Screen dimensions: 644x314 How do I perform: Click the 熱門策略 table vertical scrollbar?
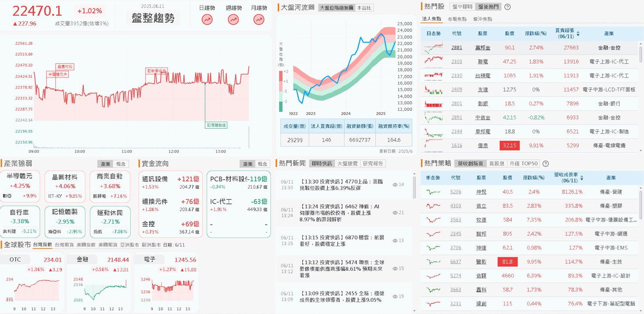641,204
